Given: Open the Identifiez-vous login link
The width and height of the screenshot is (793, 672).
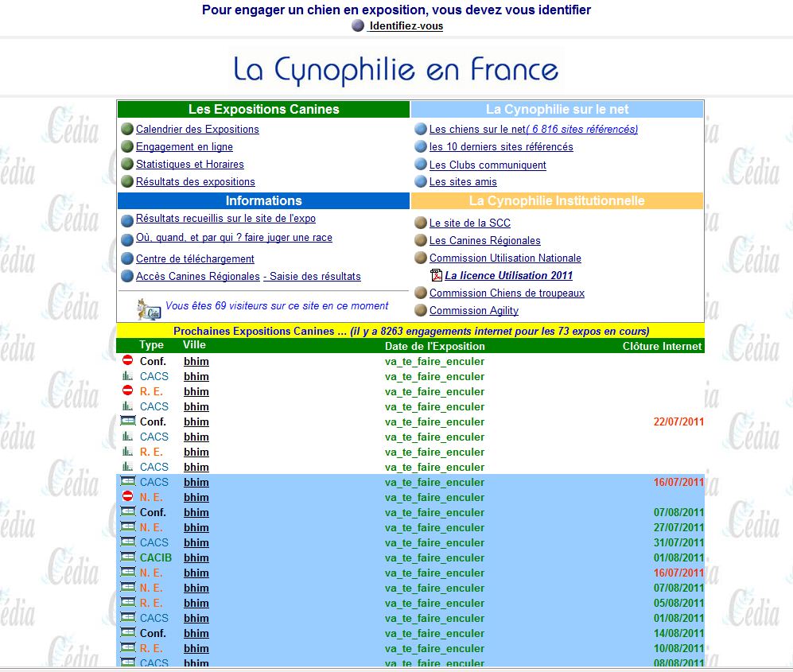Looking at the screenshot, I should [406, 25].
